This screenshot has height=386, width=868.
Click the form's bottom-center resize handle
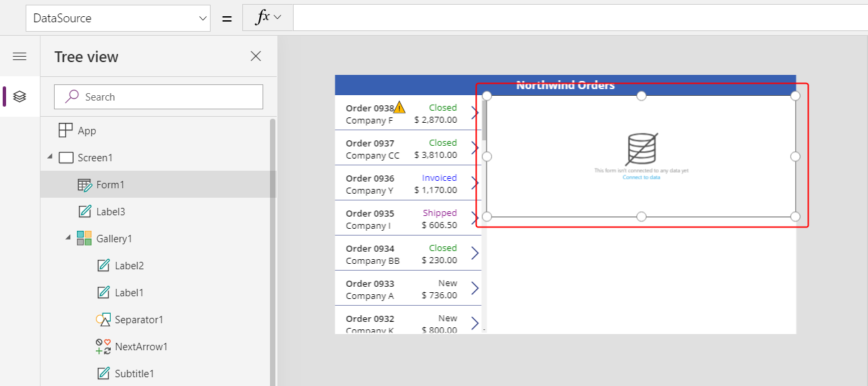[x=641, y=217]
